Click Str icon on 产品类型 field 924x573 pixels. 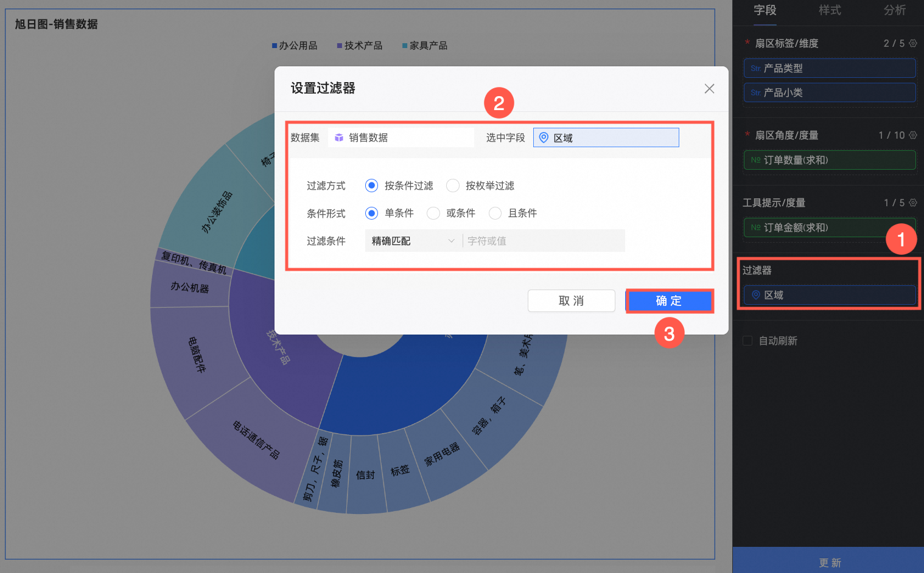(755, 69)
